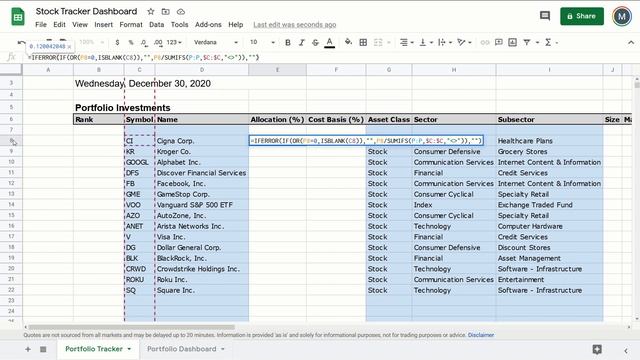Open the font size 10 dropdown
This screenshot has height=360, width=640.
tap(262, 42)
